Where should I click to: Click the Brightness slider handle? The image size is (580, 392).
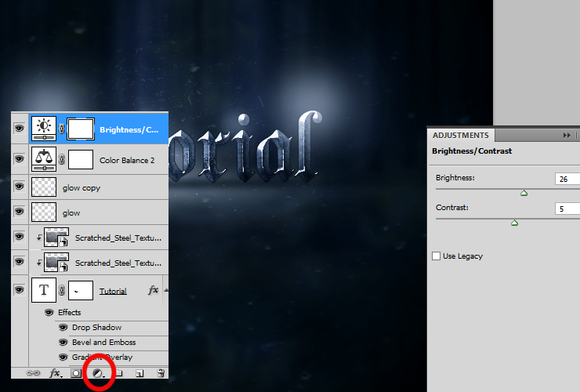point(524,193)
